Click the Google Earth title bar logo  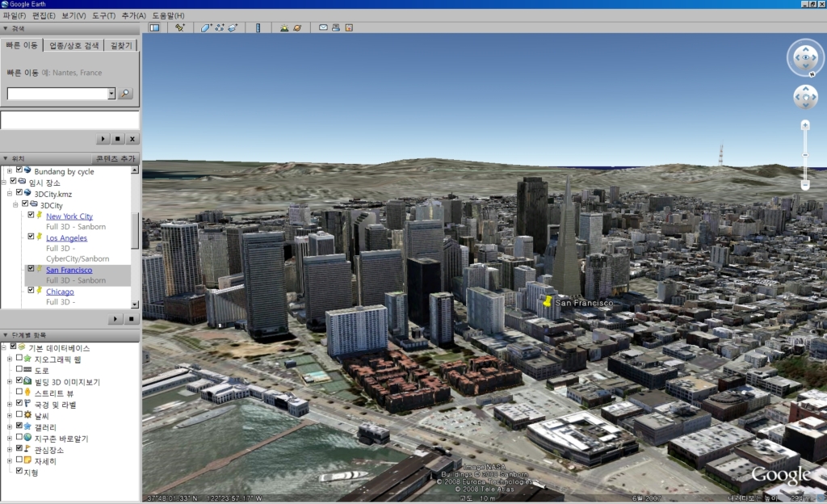[x=5, y=4]
